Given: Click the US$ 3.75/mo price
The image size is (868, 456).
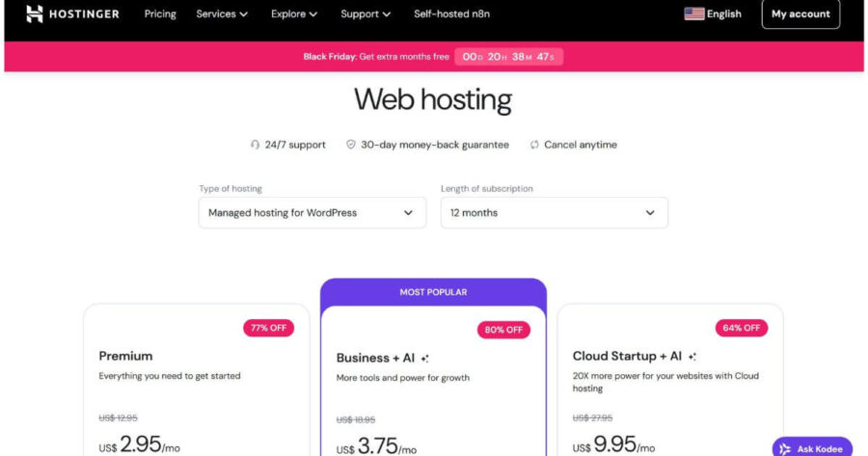Looking at the screenshot, I should pos(376,446).
